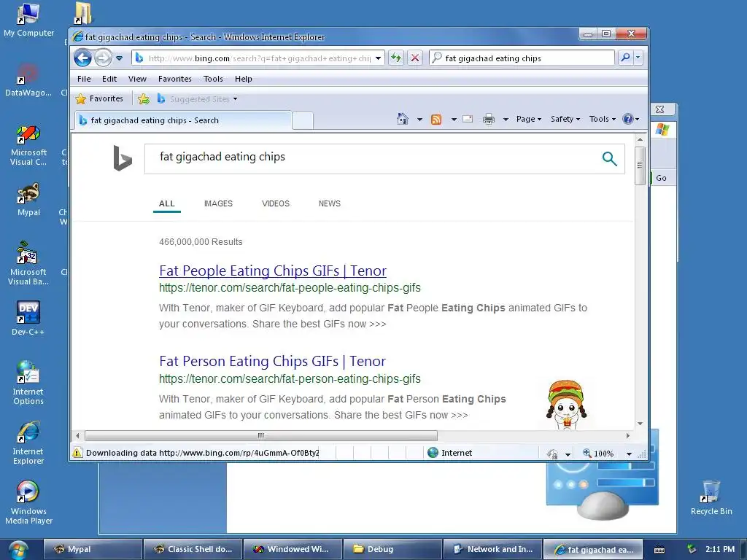The height and width of the screenshot is (560, 747).
Task: Open the command bar Tools dropdown
Action: coord(602,119)
